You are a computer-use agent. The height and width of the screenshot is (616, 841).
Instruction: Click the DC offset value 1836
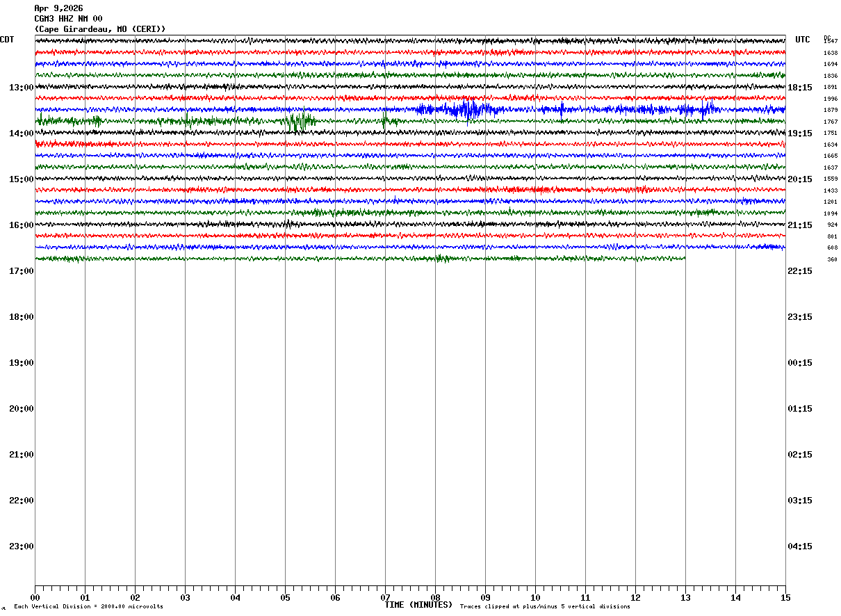[x=831, y=76]
